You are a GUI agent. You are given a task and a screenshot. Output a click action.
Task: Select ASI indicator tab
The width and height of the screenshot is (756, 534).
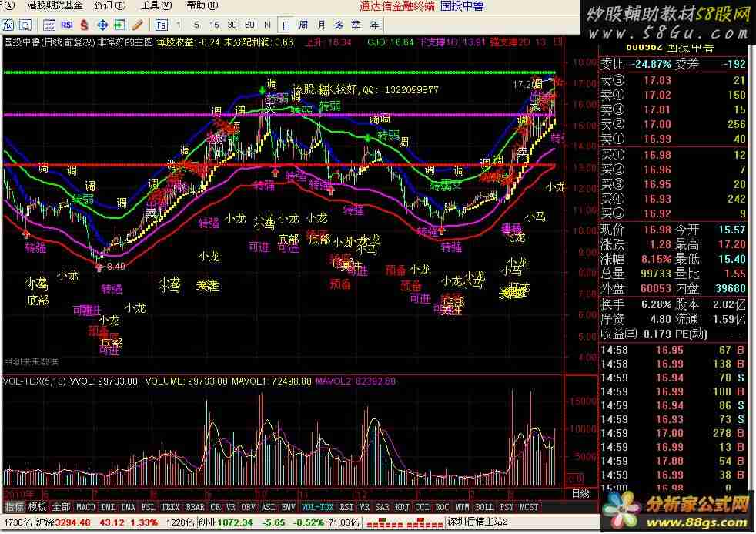(x=269, y=507)
